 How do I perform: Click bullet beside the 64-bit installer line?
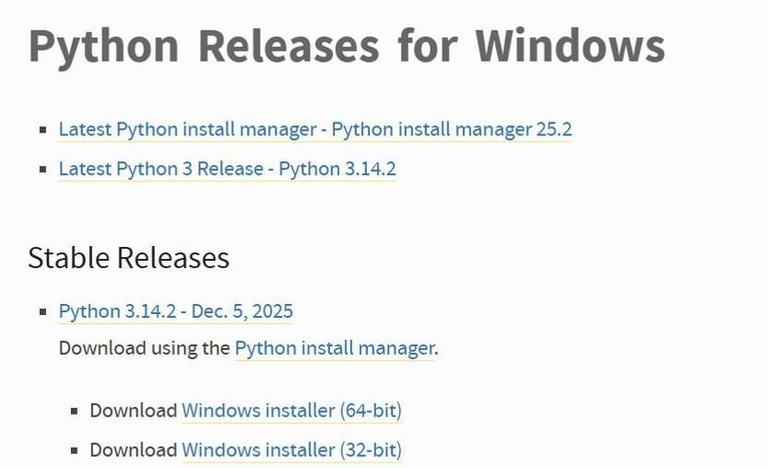point(73,411)
